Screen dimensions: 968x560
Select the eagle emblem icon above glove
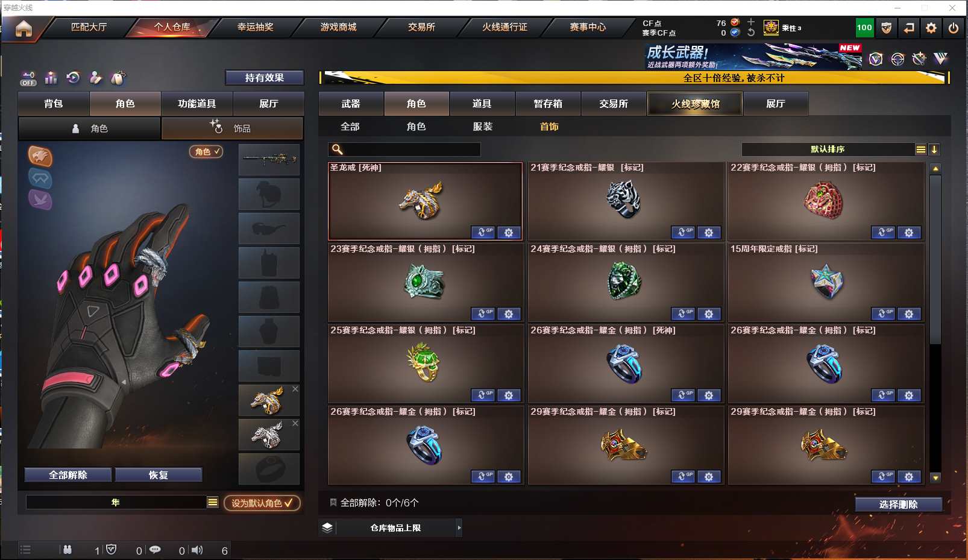(40, 157)
